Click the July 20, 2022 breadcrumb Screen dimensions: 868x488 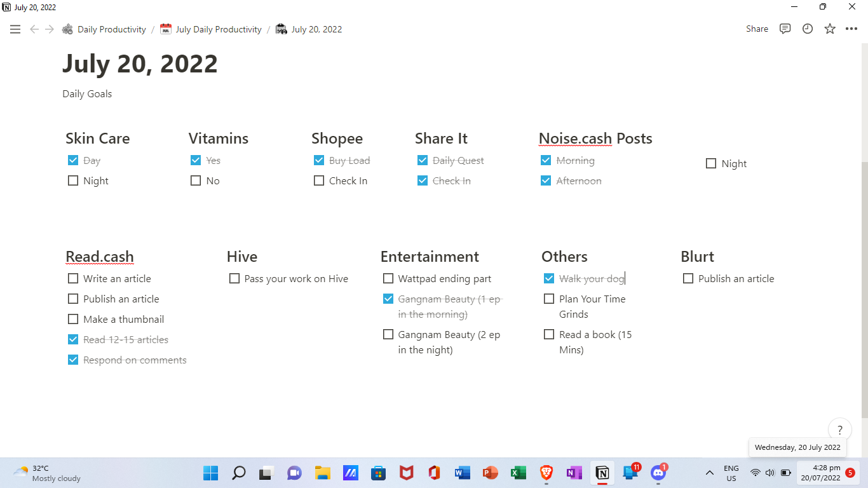pyautogui.click(x=309, y=29)
